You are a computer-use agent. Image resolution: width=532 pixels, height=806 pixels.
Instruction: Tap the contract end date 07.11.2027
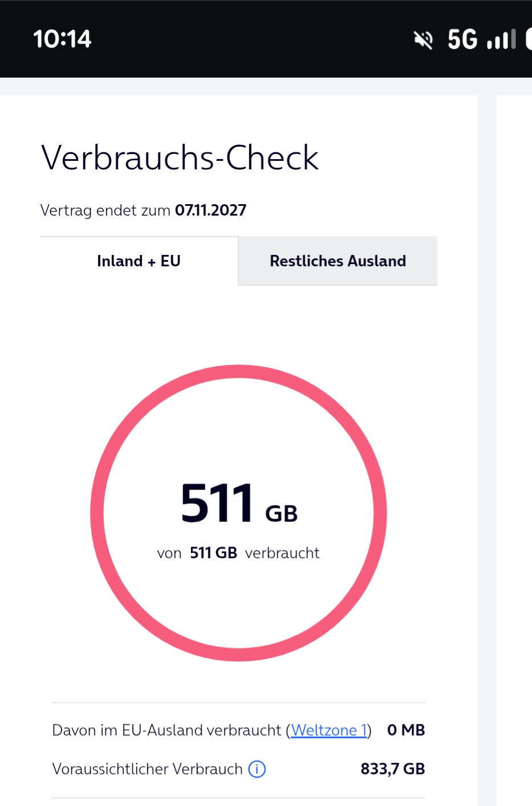pyautogui.click(x=210, y=210)
